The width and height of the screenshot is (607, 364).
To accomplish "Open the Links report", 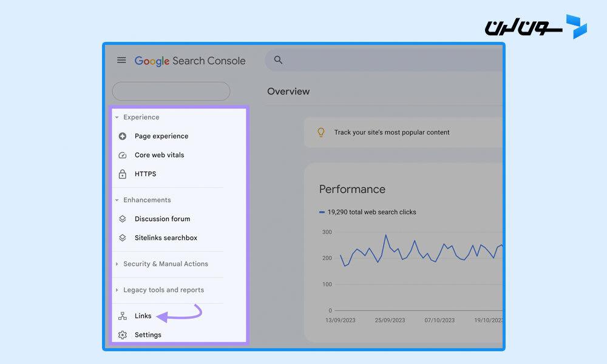I will [x=143, y=316].
